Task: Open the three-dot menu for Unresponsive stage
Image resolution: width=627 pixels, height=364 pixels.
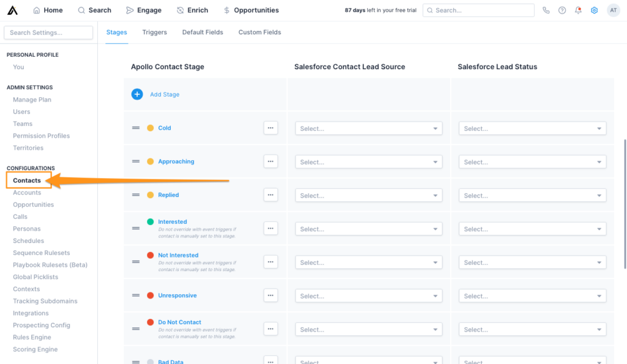Action: (271, 295)
